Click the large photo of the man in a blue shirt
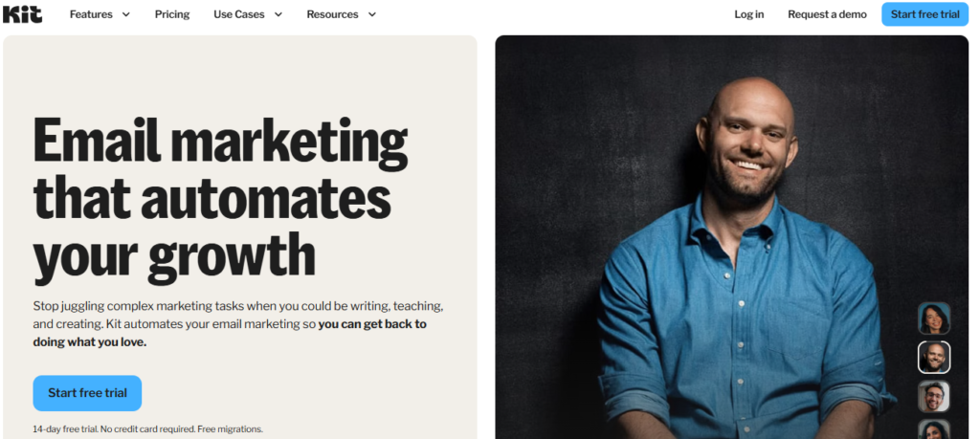980x439 pixels. (x=732, y=237)
